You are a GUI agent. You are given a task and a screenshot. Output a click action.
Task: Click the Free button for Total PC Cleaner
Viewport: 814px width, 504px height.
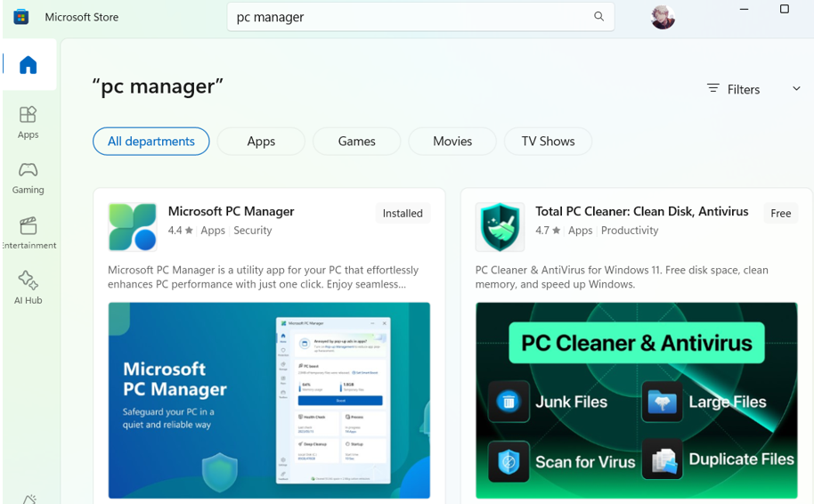click(x=781, y=214)
